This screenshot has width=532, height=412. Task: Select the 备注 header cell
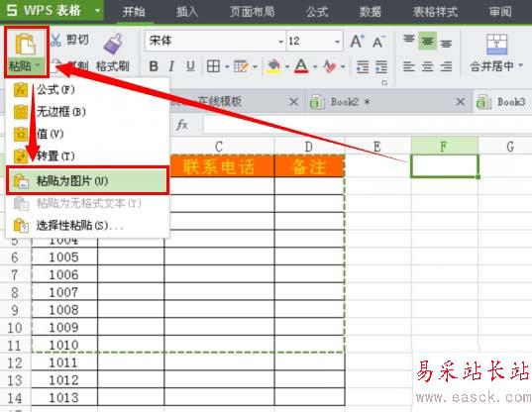(x=309, y=166)
